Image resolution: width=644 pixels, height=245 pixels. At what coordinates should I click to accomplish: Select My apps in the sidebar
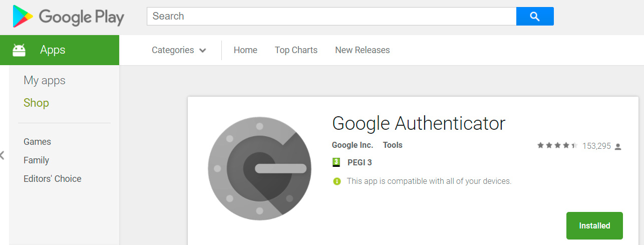[x=45, y=81]
